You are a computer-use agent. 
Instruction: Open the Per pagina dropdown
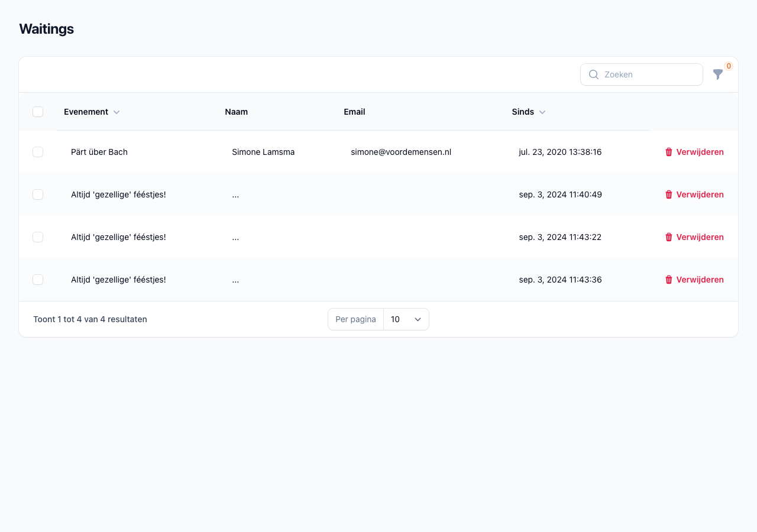click(406, 319)
